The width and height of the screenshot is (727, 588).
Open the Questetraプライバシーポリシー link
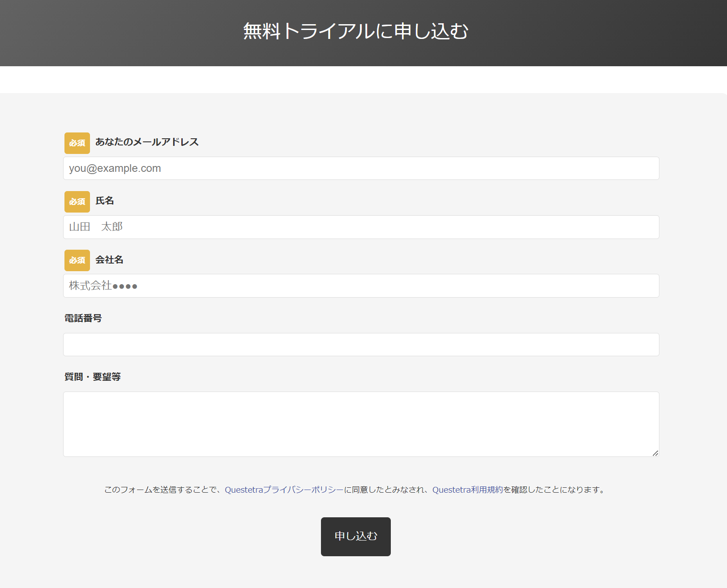pyautogui.click(x=284, y=490)
